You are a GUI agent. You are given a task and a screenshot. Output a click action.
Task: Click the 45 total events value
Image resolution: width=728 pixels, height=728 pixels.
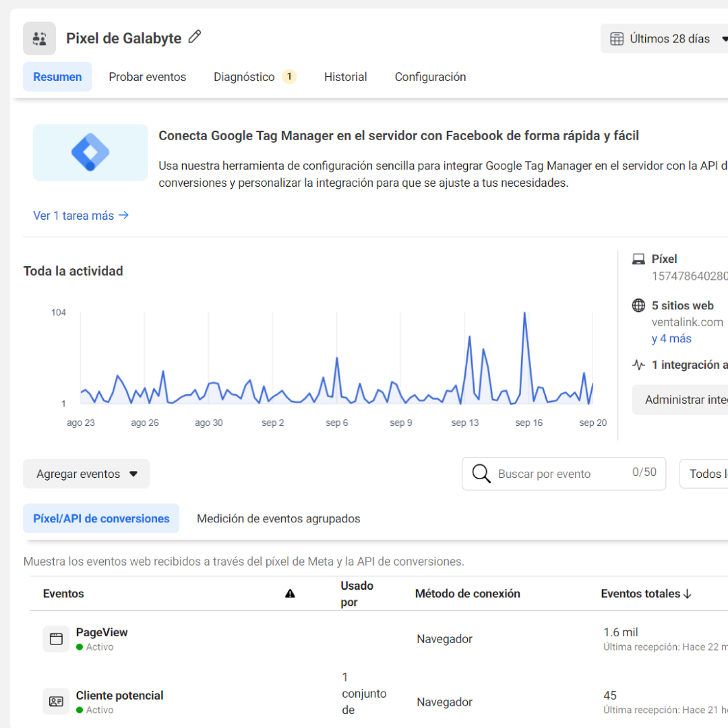[x=610, y=696]
